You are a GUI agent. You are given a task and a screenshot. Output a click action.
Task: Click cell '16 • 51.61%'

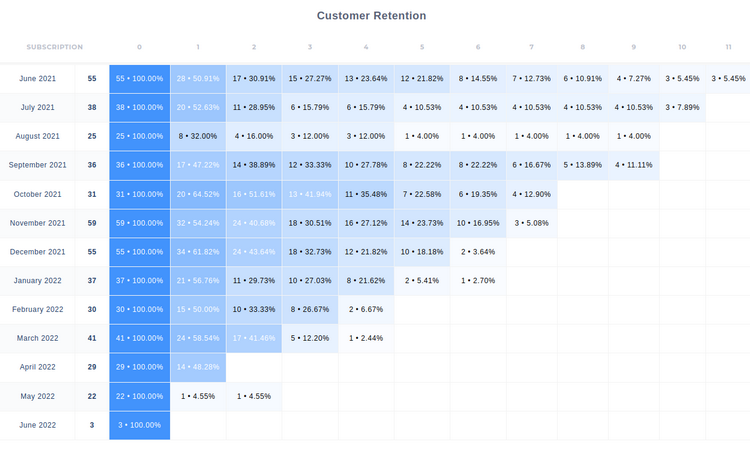tap(254, 194)
